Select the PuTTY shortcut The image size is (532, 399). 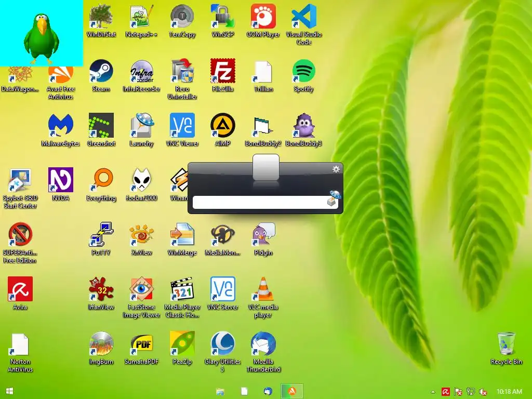(101, 239)
